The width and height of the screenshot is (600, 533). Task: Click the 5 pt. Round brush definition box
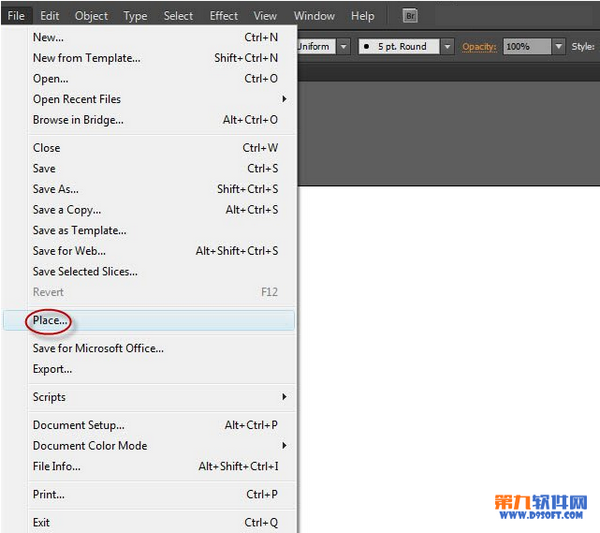399,47
